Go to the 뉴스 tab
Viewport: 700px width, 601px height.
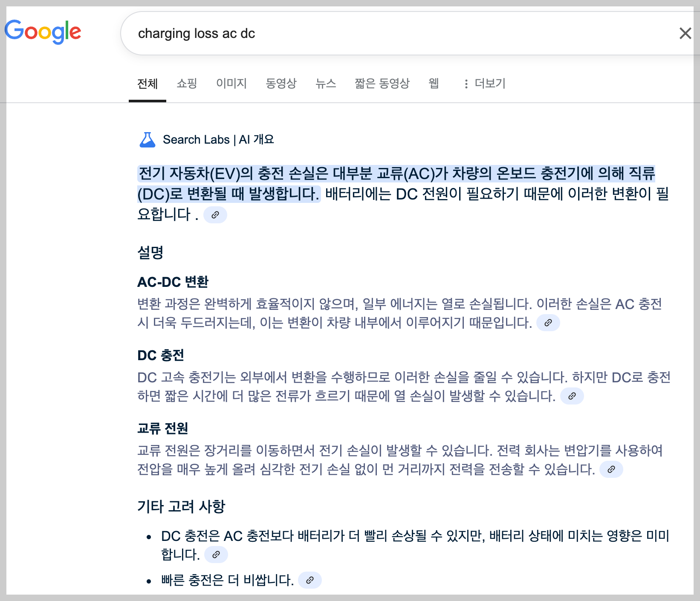tap(326, 83)
